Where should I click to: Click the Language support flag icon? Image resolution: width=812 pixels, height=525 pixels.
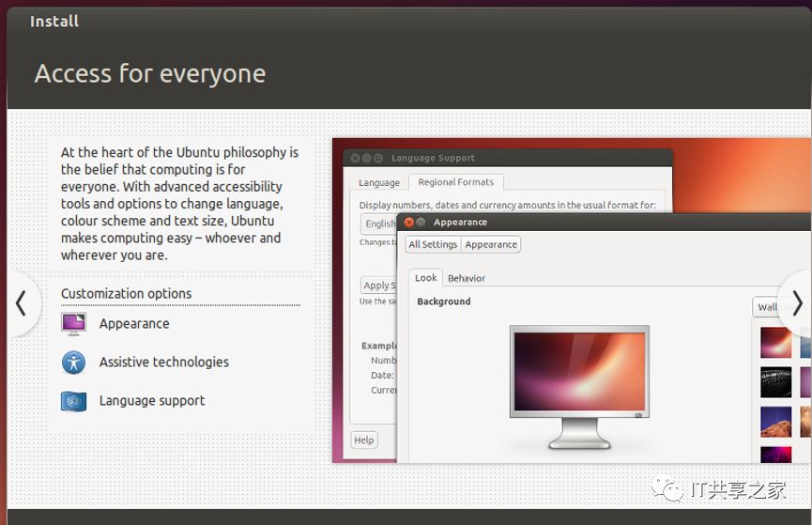tap(73, 401)
